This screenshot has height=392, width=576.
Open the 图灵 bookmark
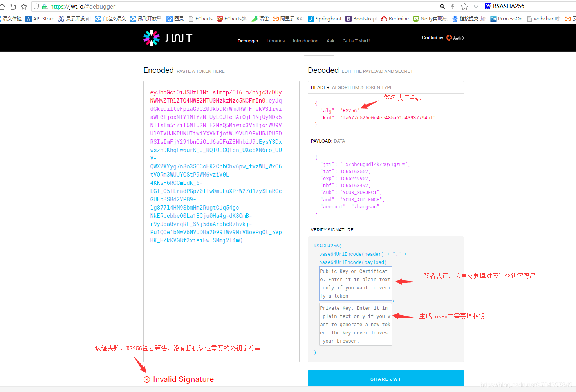click(175, 19)
